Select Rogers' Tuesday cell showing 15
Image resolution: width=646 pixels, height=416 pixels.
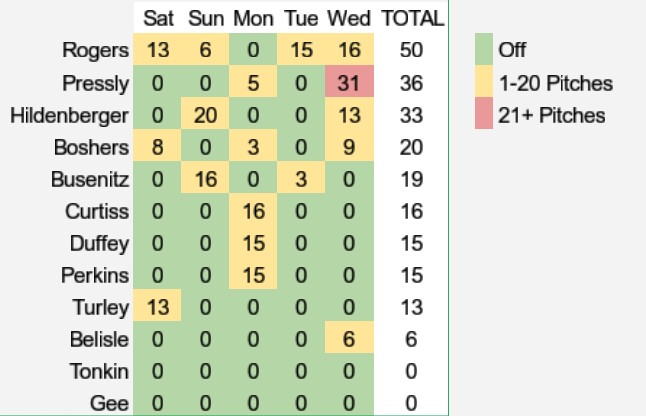pyautogui.click(x=301, y=50)
